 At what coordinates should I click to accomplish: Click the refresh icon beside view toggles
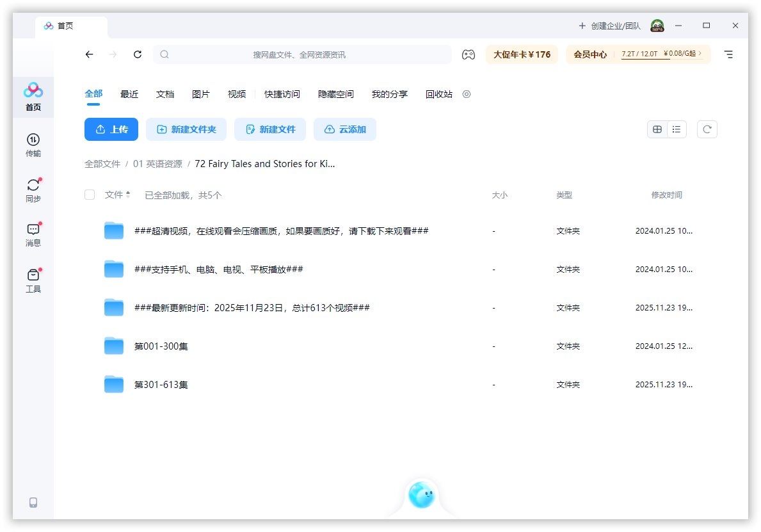[x=707, y=129]
